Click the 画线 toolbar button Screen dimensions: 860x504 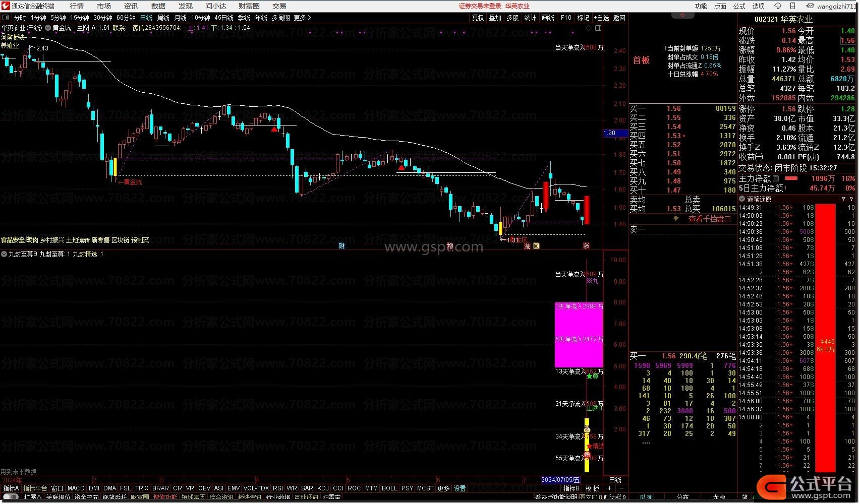point(548,18)
